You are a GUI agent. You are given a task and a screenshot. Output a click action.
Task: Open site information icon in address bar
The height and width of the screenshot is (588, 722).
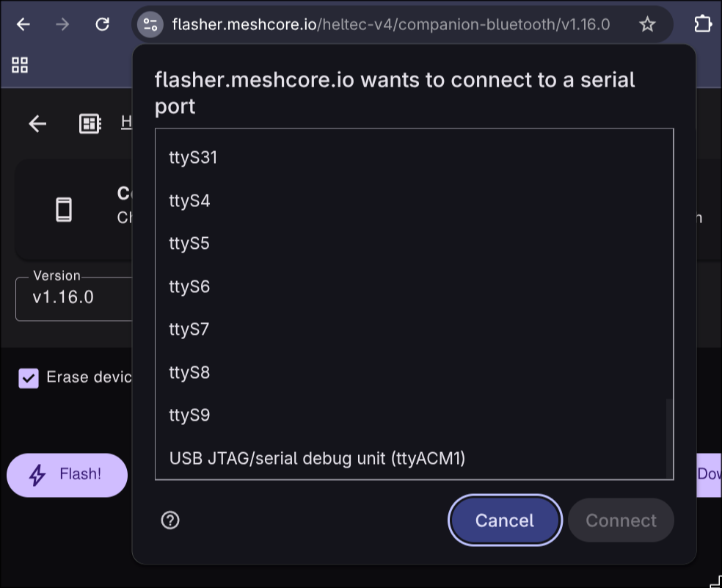150,24
